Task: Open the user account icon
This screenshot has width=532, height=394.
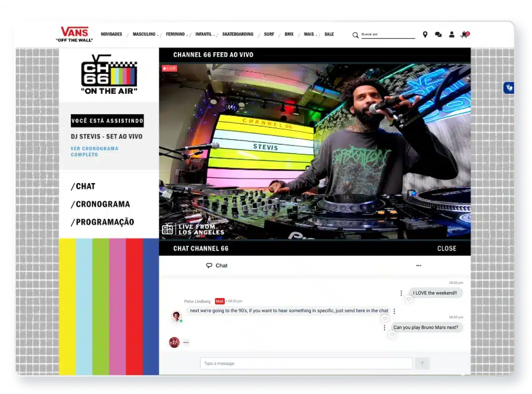Action: (x=452, y=34)
